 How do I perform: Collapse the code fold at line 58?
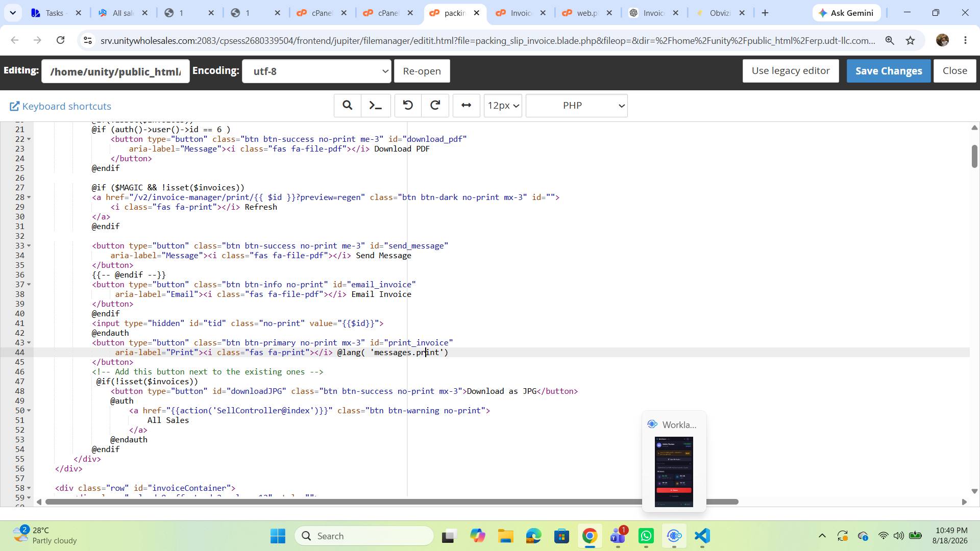(x=29, y=488)
